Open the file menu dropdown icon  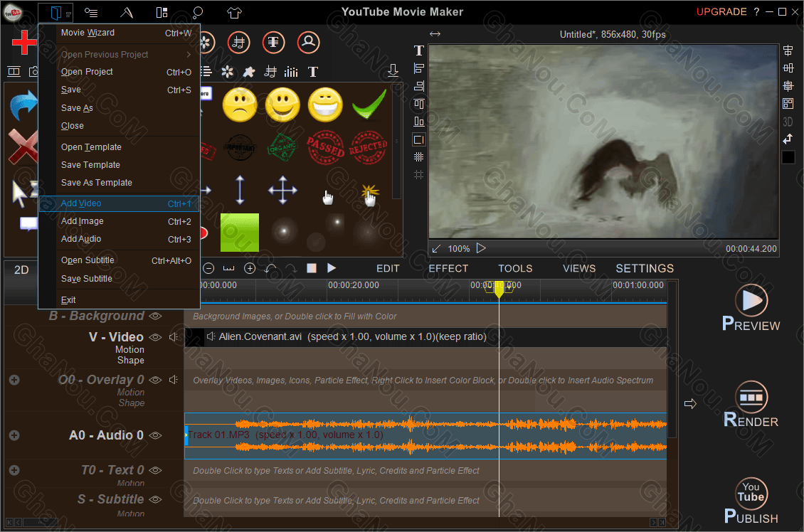click(x=56, y=12)
